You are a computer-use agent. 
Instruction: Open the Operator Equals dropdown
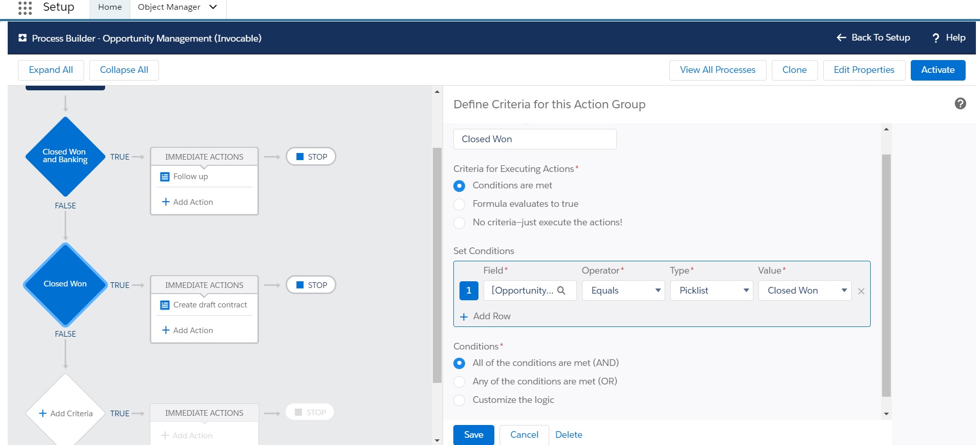coord(623,291)
